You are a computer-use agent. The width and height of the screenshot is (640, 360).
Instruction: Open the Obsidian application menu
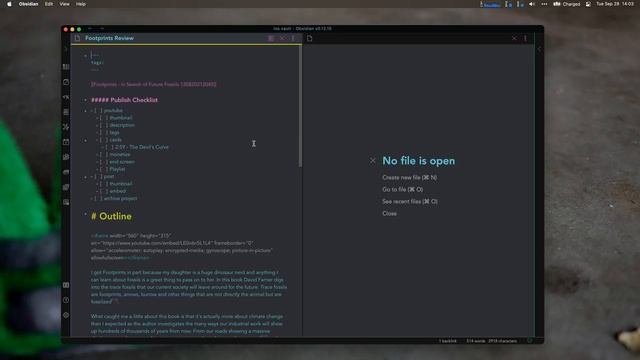click(x=28, y=4)
